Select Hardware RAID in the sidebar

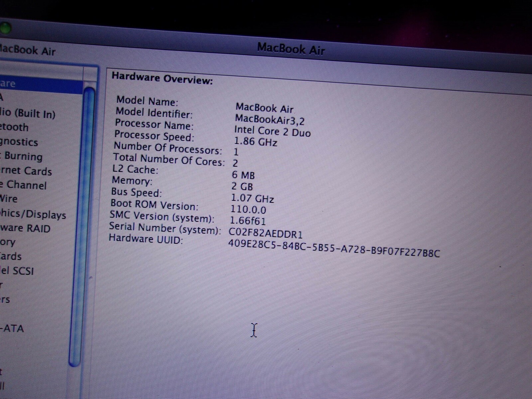click(25, 228)
